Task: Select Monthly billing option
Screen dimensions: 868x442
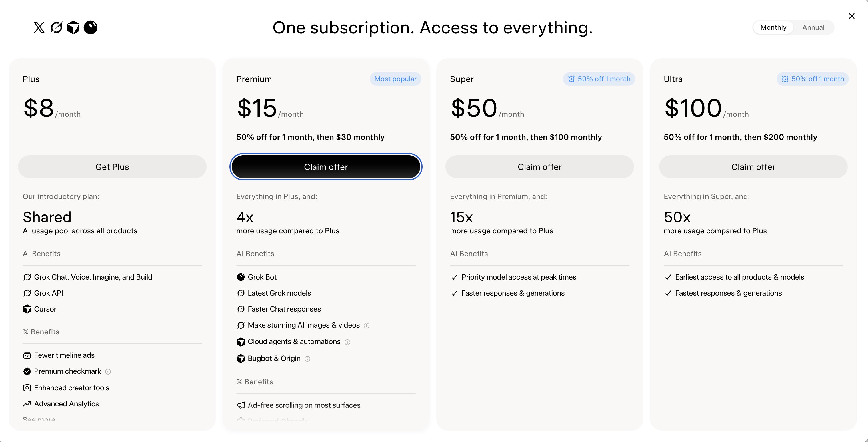Action: pos(773,27)
